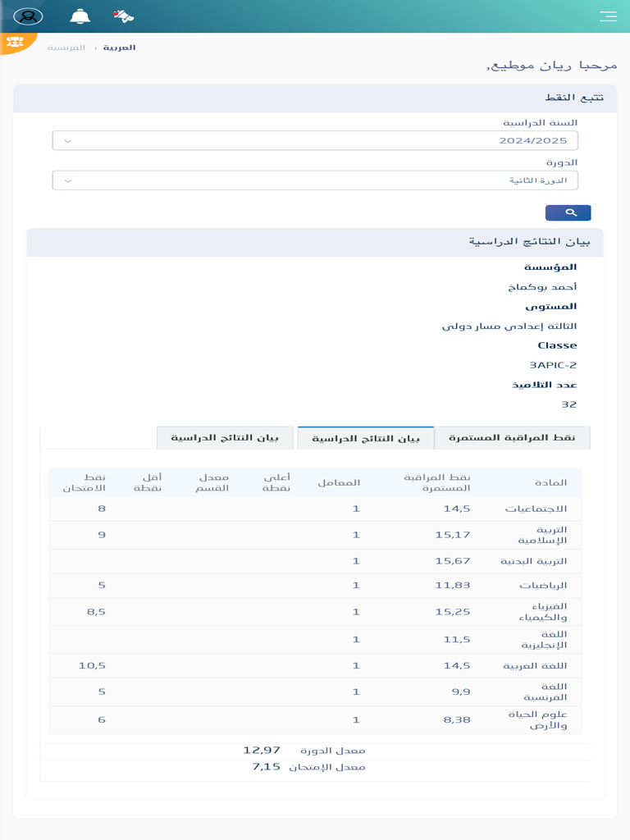Screen dimensions: 630x840
Task: Select the اللغة الإنجليزية subject row
Action: 315,640
